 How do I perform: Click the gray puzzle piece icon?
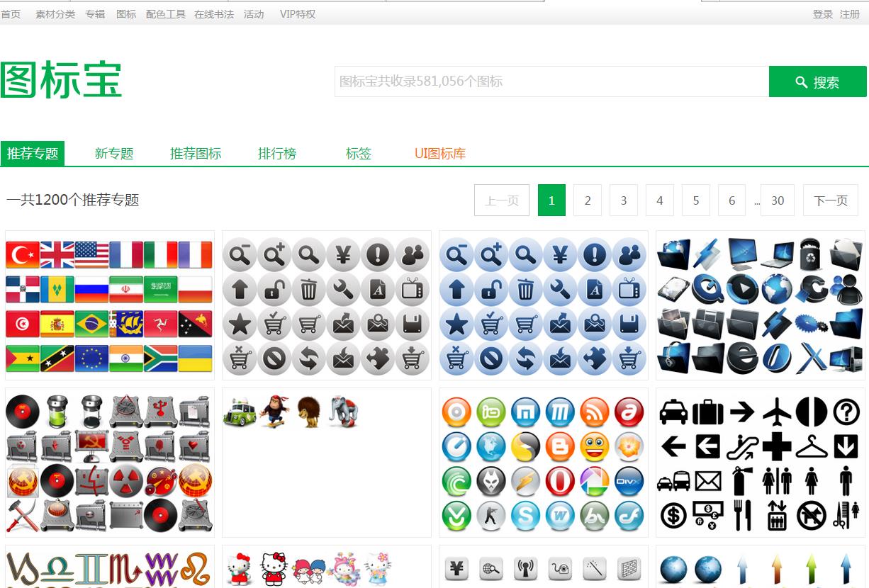click(x=379, y=359)
